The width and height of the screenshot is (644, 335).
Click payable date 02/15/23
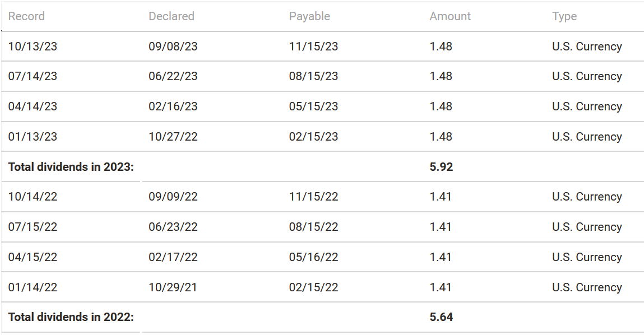(x=313, y=137)
